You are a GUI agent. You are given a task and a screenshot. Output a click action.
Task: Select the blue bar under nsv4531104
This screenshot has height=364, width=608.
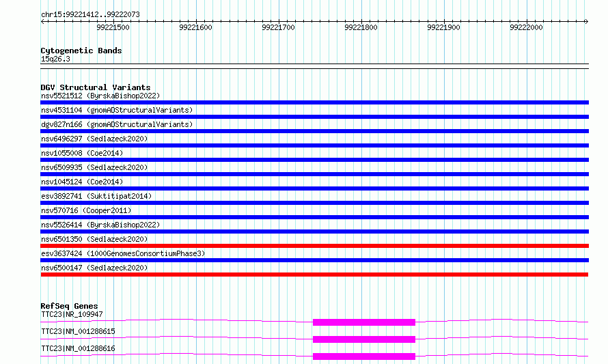314,117
